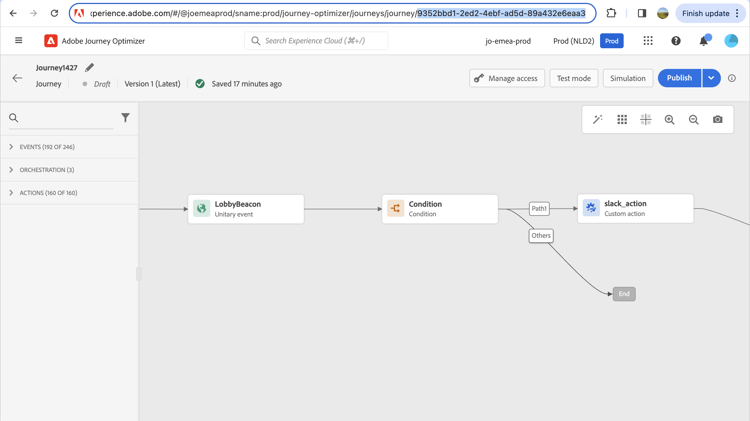Click the crossed-lines grid icon in the canvas toolbar

646,120
